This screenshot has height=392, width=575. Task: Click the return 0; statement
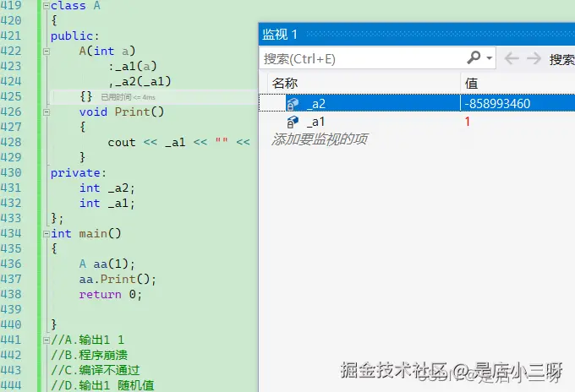pos(111,294)
